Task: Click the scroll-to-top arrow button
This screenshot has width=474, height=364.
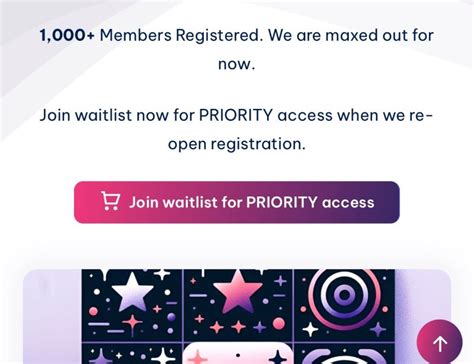Action: click(x=439, y=342)
